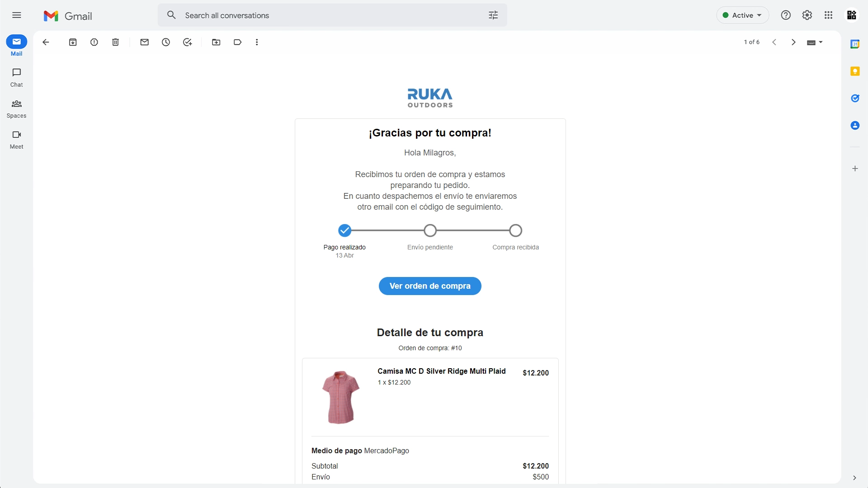
Task: Snooze this email with clock icon
Action: (166, 42)
